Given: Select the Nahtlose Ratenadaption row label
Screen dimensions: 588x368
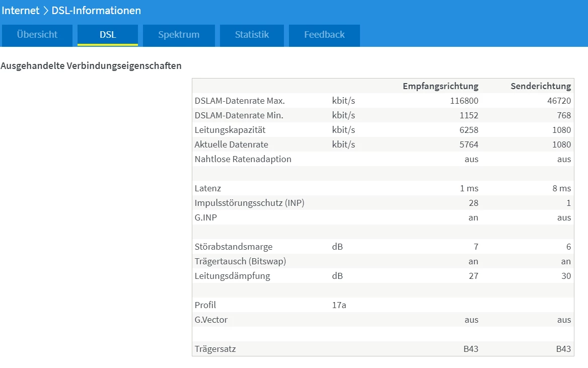Looking at the screenshot, I should pyautogui.click(x=243, y=159).
